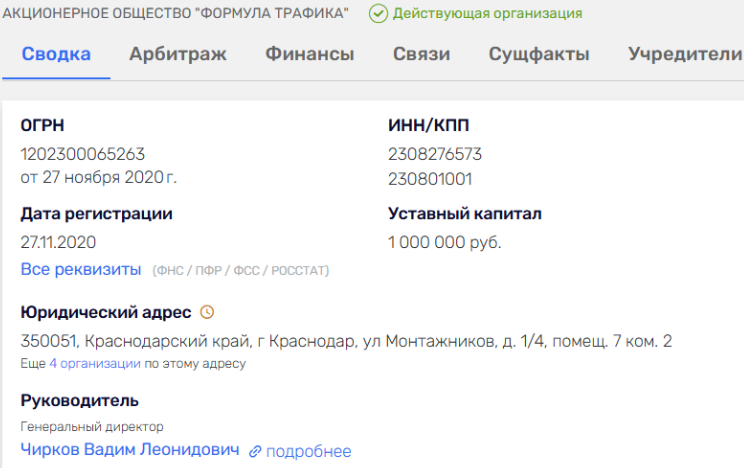744x468 pixels.
Task: Open the Сводка tab
Action: tap(56, 54)
